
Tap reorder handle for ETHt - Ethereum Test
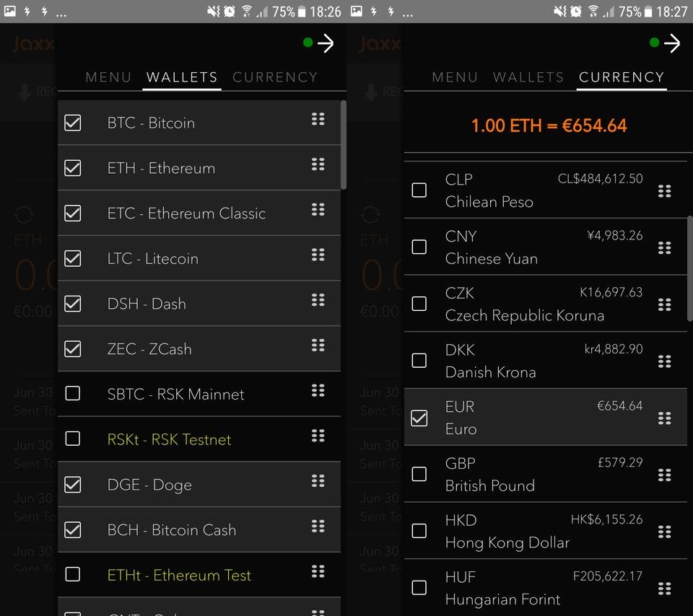click(x=318, y=571)
